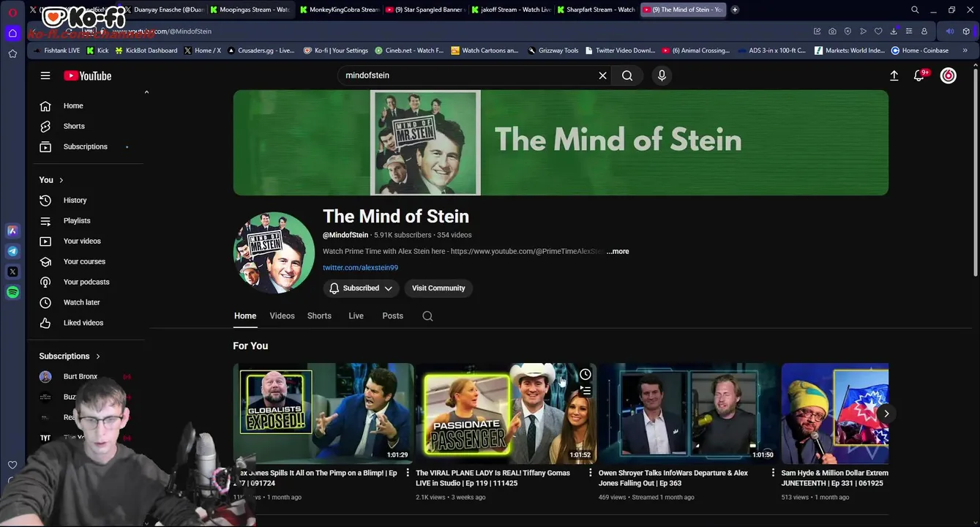
Task: Open Globalists Exposed video thumbnail
Action: coord(323,414)
